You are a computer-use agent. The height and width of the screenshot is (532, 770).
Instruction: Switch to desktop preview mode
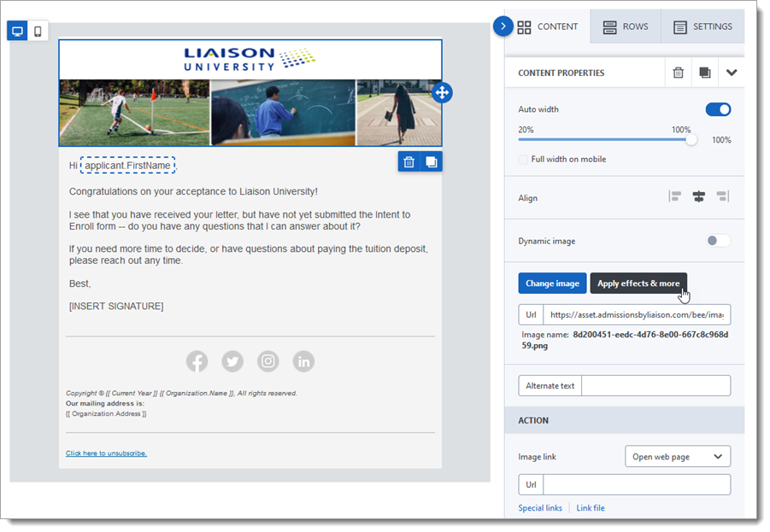[x=17, y=32]
